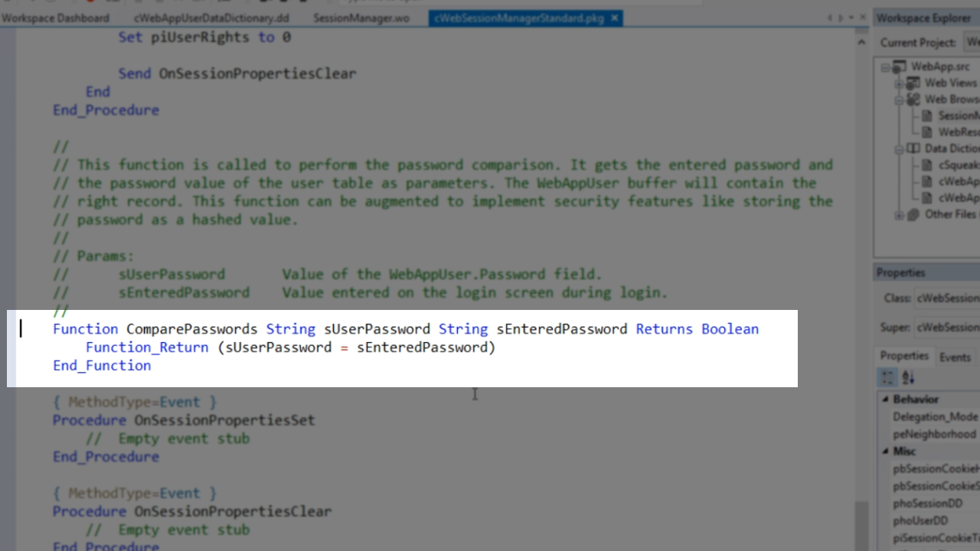980x551 pixels.
Task: Open the Current Project combo box
Action: pyautogui.click(x=971, y=42)
